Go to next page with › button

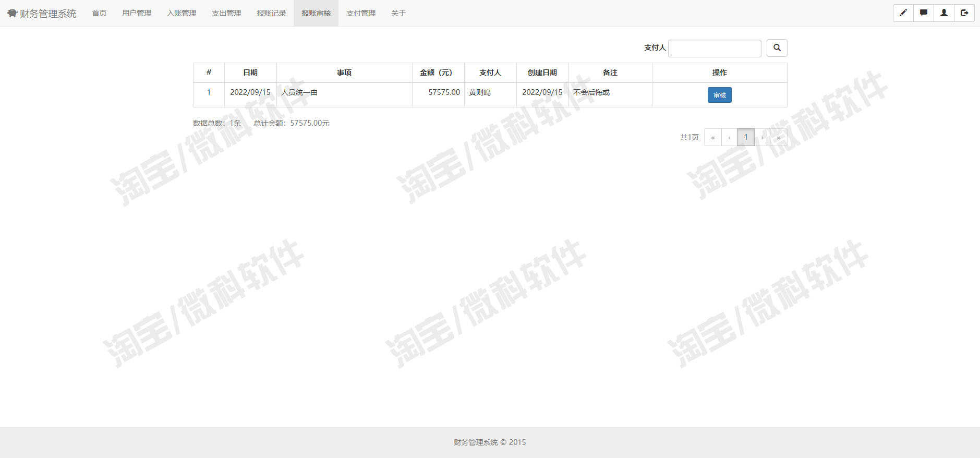point(763,137)
